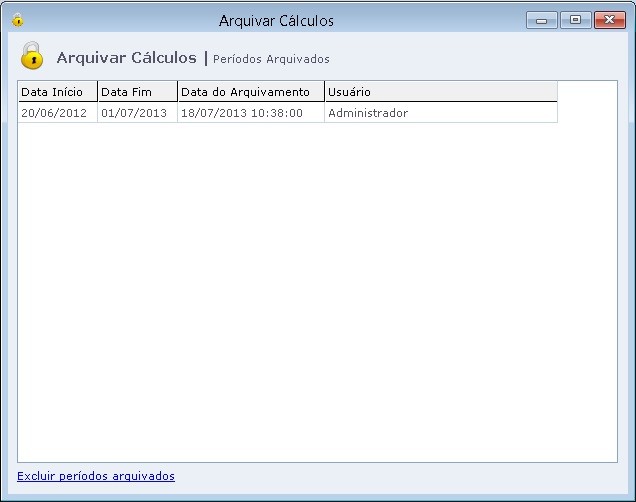Close the Arquivar Cálculos window
Viewport: 636px width, 502px height.
607,20
